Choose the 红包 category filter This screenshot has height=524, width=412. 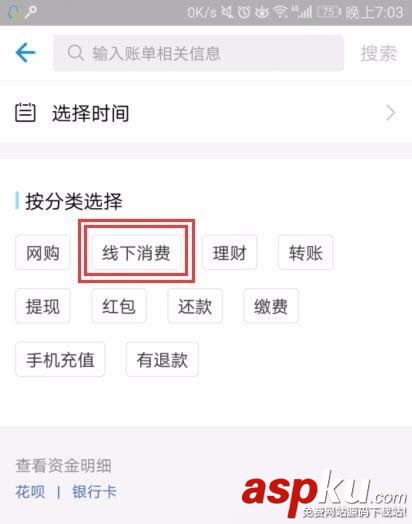click(x=119, y=306)
